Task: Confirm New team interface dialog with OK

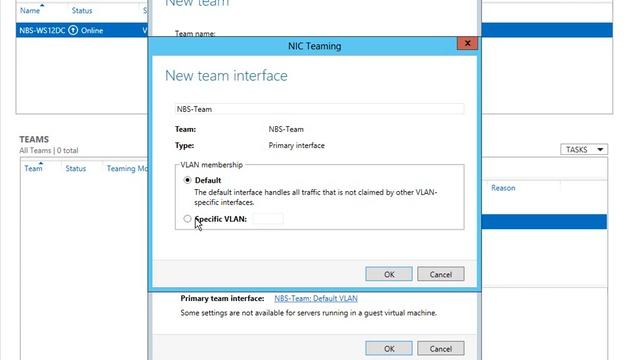Action: pos(389,274)
